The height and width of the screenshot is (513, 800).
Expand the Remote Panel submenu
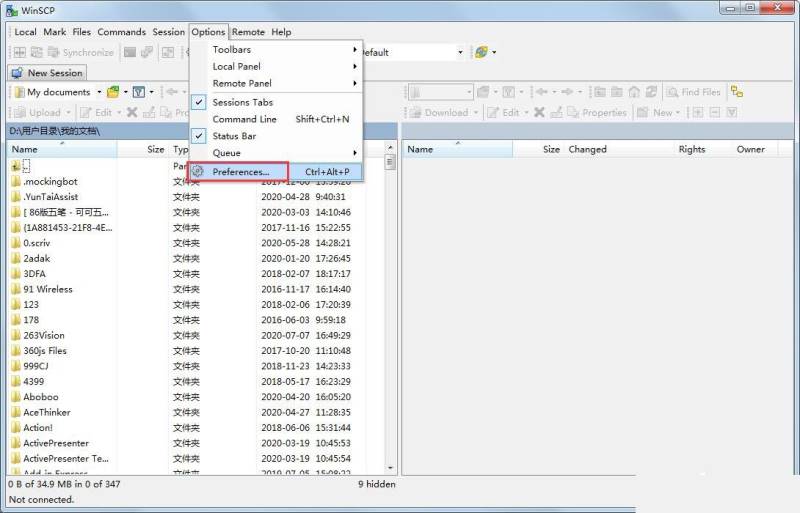click(241, 83)
